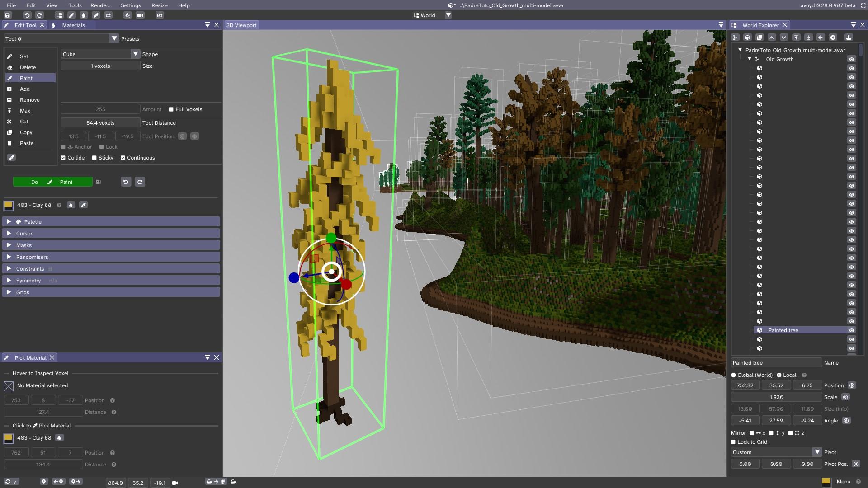Hide the Painted tree node visibility

851,330
